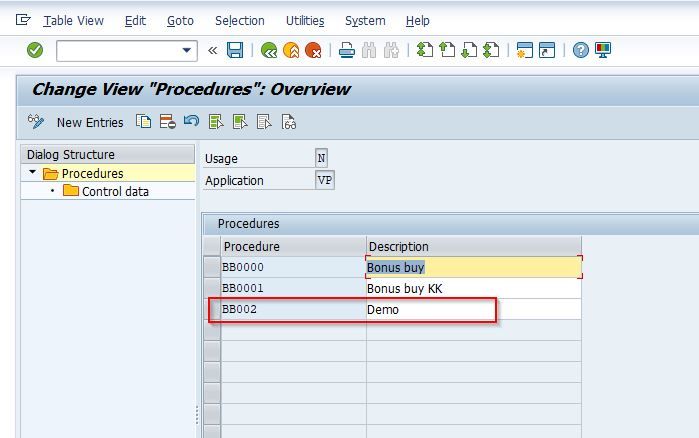The width and height of the screenshot is (699, 438).
Task: Select the row marker for BB0000
Action: [x=212, y=267]
